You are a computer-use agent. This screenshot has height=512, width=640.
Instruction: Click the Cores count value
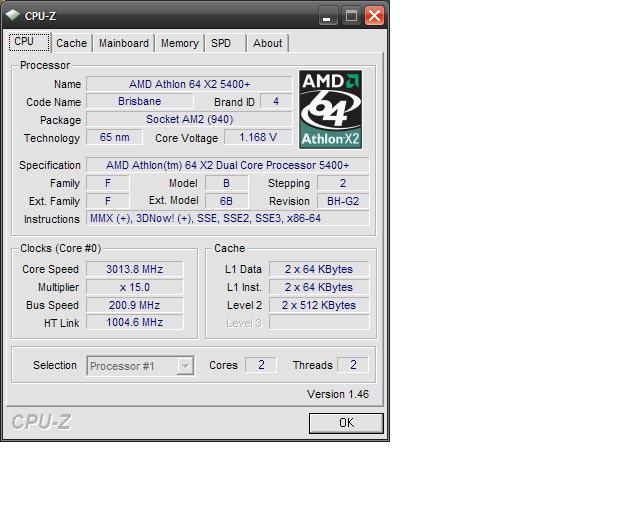pyautogui.click(x=261, y=365)
